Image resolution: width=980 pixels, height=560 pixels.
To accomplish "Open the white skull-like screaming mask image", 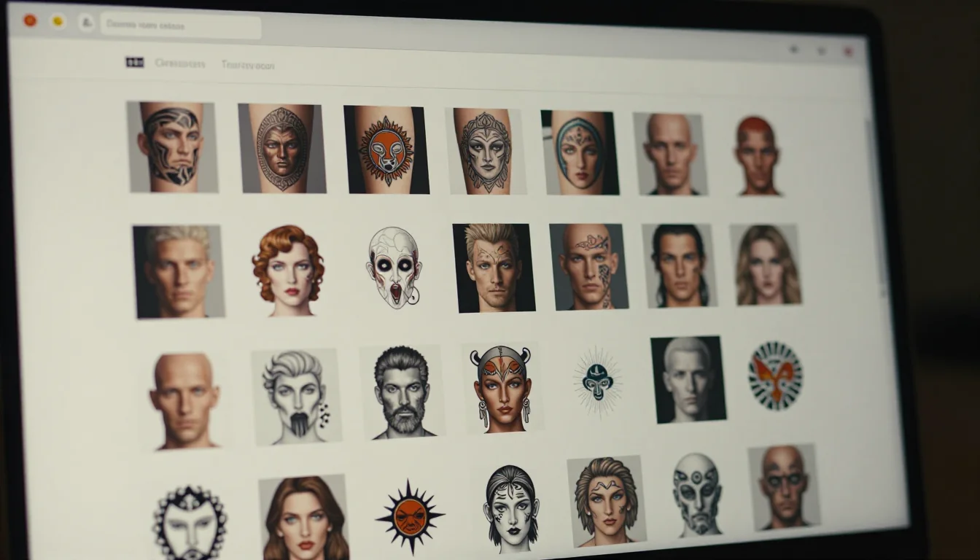I will click(394, 267).
